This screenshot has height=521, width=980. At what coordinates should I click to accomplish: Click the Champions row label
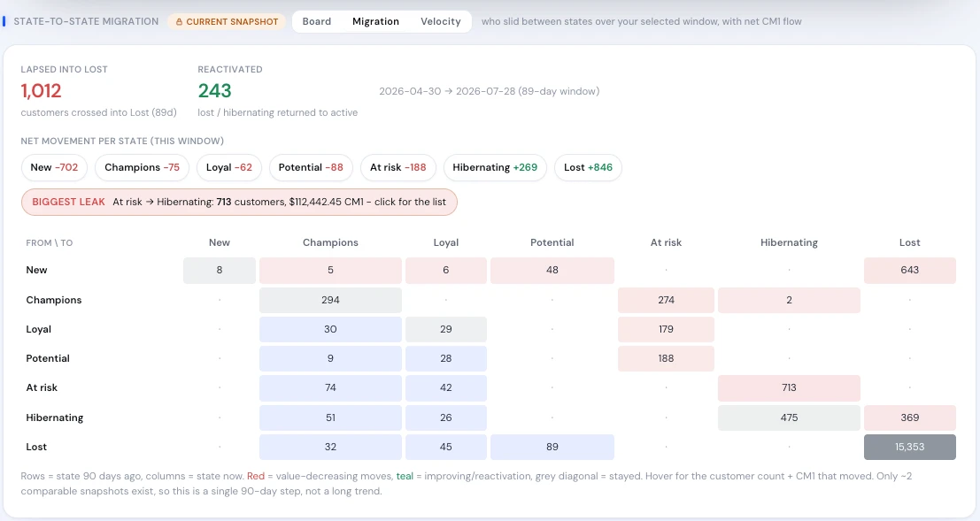54,300
